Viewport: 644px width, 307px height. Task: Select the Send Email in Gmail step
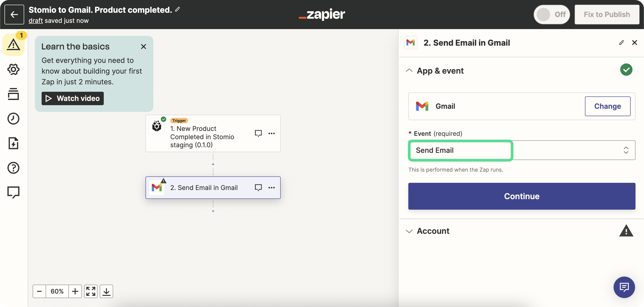coord(204,188)
